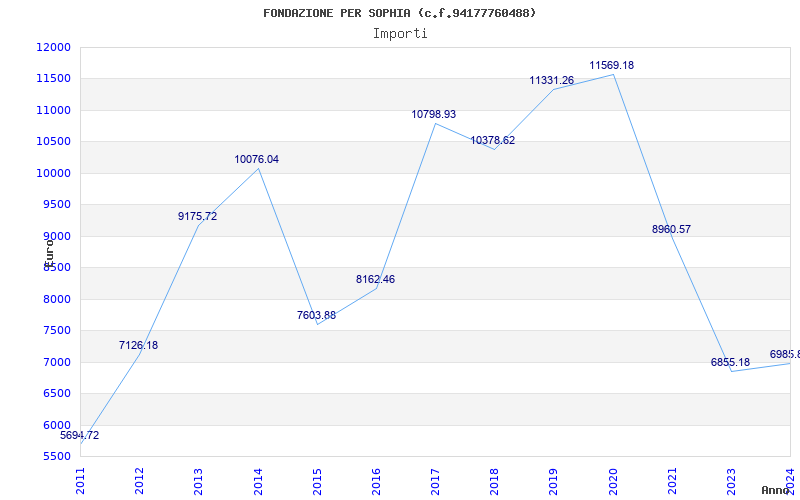Click x-axis year label 2011
Viewport: 800px width, 500px height.
pos(80,481)
